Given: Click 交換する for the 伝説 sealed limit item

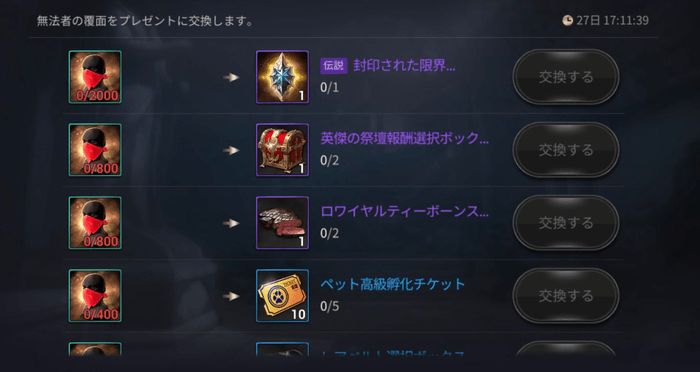Looking at the screenshot, I should [x=566, y=77].
